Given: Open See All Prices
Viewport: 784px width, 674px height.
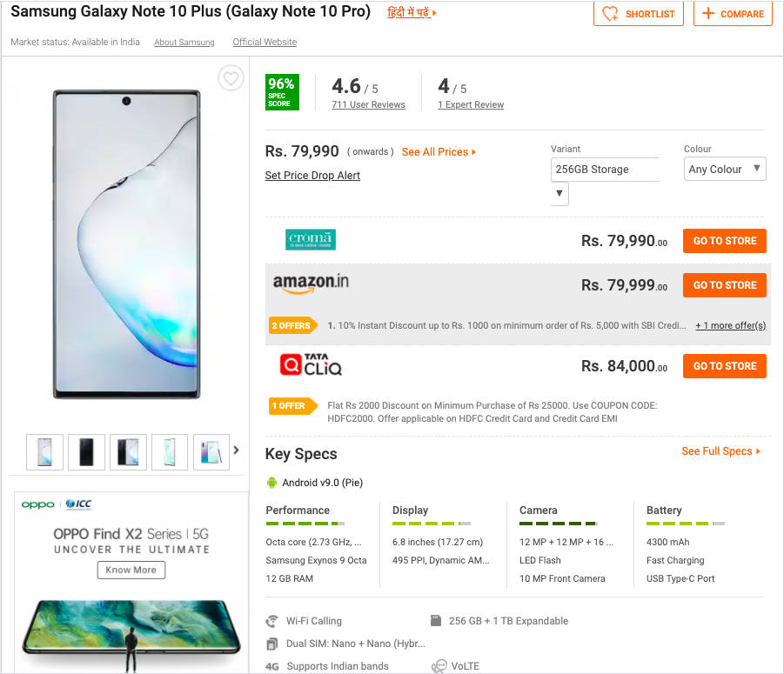Looking at the screenshot, I should 439,152.
